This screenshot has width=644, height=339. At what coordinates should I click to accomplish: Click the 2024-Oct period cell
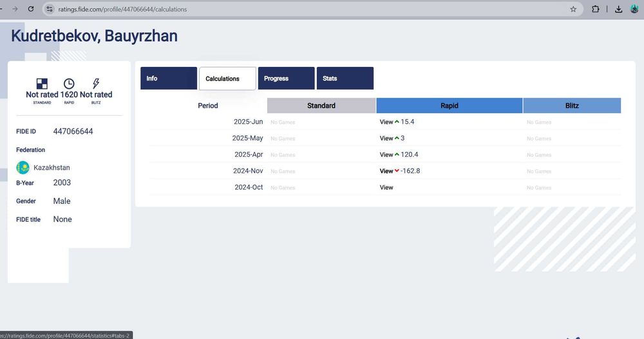tap(249, 188)
